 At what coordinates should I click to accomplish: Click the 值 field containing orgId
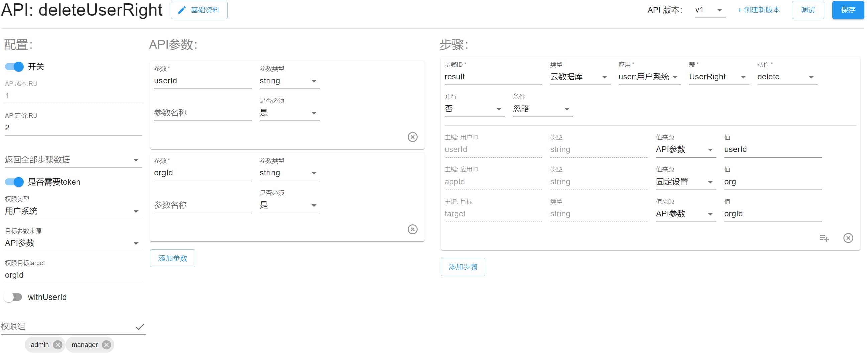(773, 214)
